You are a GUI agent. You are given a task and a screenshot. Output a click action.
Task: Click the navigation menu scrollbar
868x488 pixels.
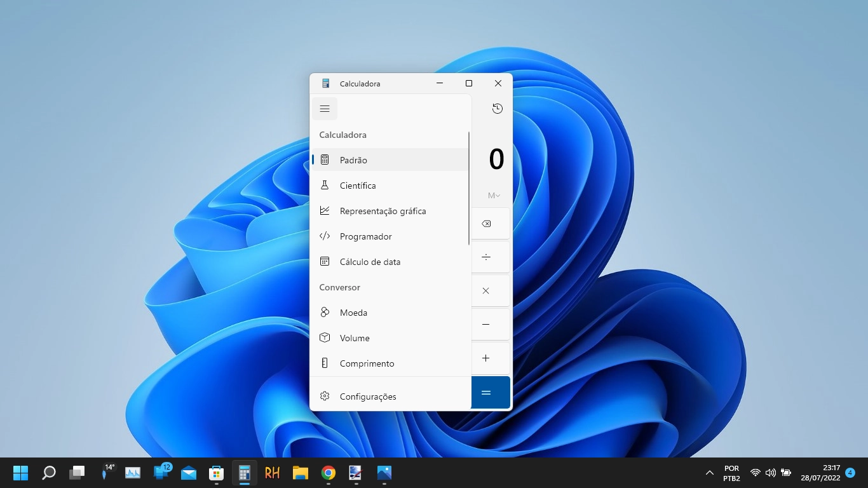[469, 189]
